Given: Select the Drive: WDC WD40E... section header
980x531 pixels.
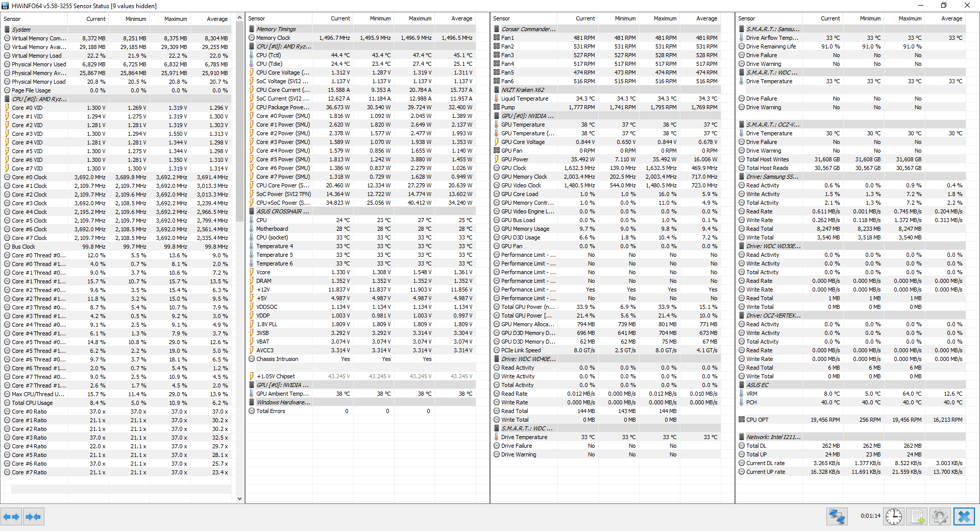Looking at the screenshot, I should [x=606, y=359].
